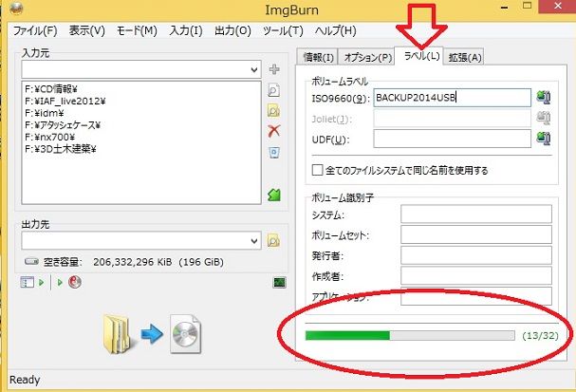The height and width of the screenshot is (392, 576).
Task: Open the ファイル(F) menu
Action: [35, 30]
